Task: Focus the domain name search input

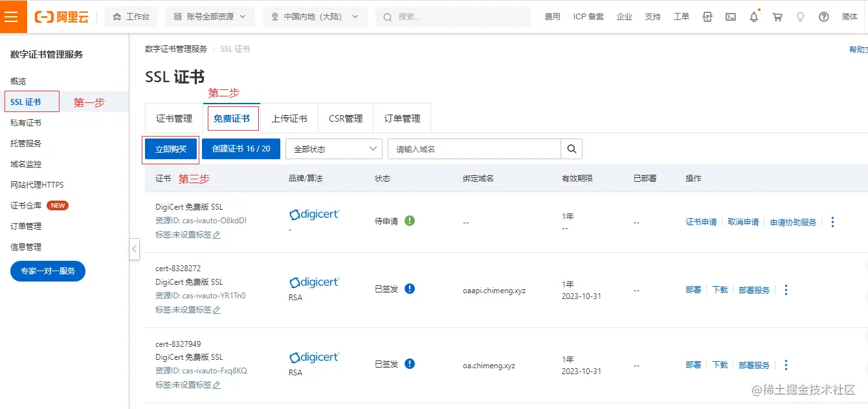Action: [474, 149]
